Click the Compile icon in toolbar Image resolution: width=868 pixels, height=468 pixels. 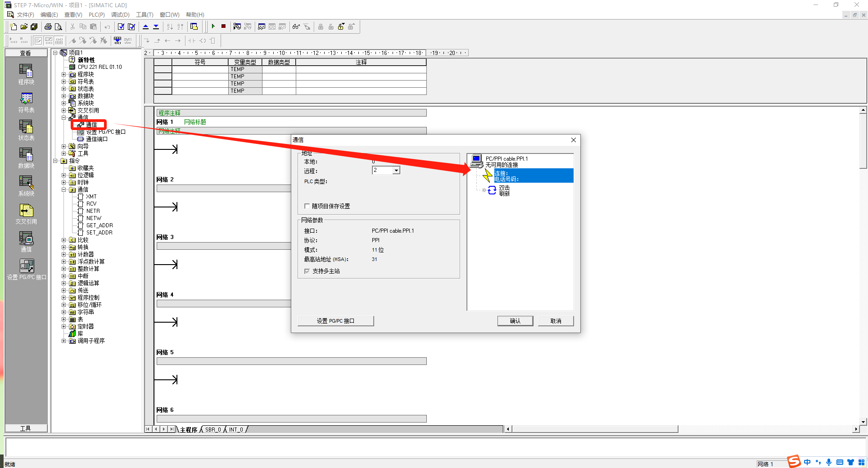[x=121, y=27]
